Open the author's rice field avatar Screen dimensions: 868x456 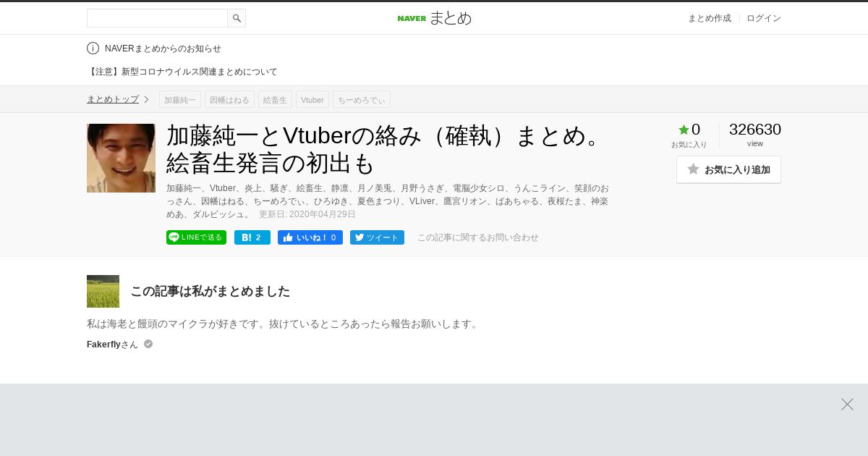(x=103, y=291)
